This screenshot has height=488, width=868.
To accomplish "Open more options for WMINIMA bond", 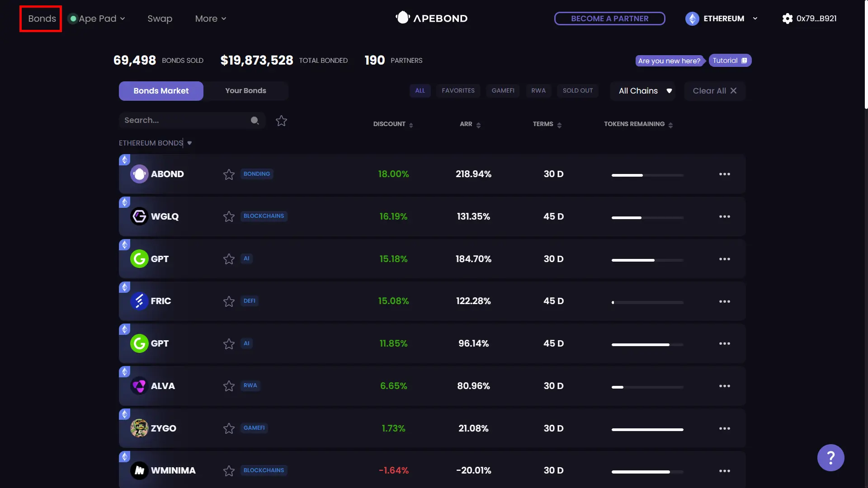I will pos(725,471).
